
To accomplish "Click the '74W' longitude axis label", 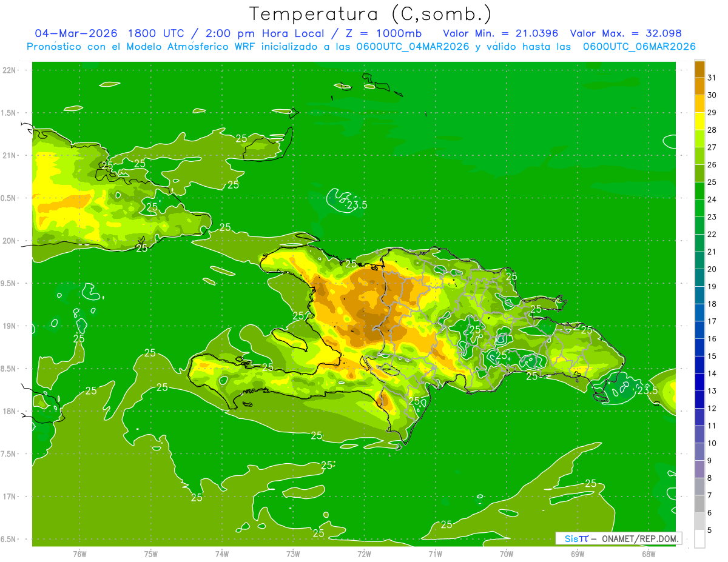I will point(222,554).
